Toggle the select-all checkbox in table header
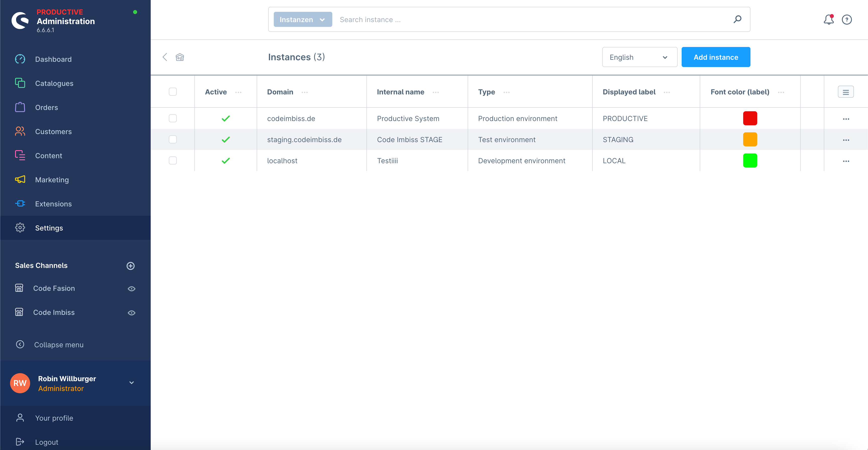 [x=173, y=92]
